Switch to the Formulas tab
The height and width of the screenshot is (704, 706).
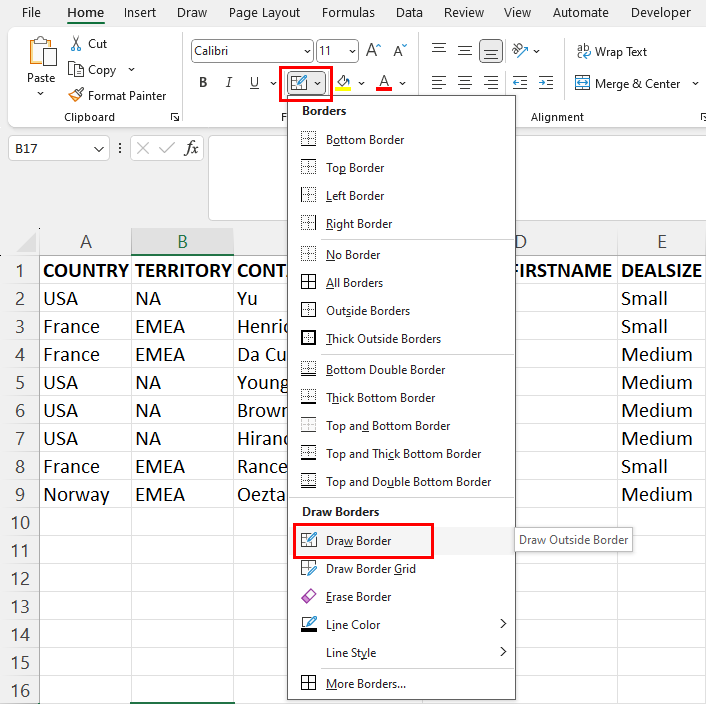348,13
